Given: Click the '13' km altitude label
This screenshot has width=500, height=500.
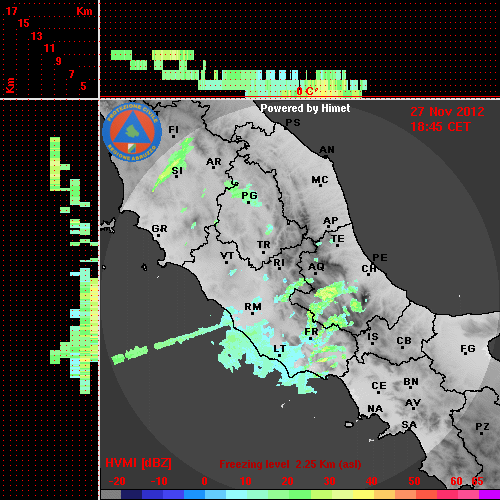Looking at the screenshot, I should pyautogui.click(x=37, y=36).
